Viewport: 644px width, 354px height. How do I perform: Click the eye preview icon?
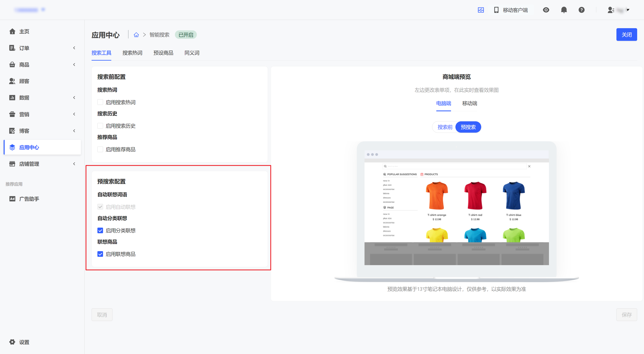click(546, 10)
